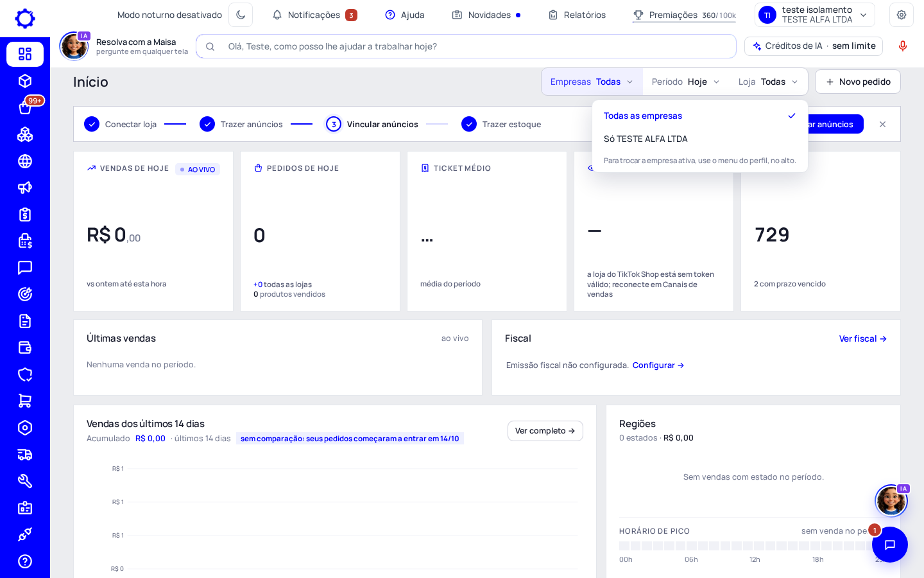Click the 'Créditos de IA' button
Image resolution: width=924 pixels, height=578 pixels.
click(814, 46)
